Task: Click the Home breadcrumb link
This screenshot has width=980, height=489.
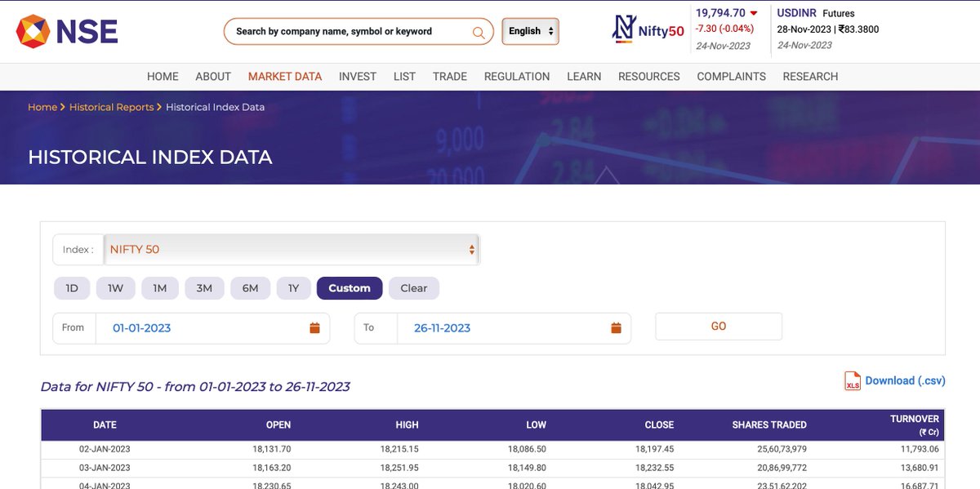Action: coord(42,107)
